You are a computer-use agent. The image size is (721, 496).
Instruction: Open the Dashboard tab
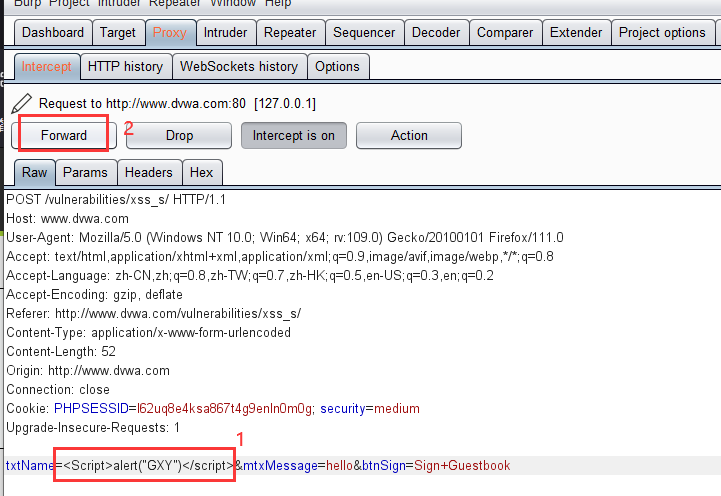pos(53,33)
